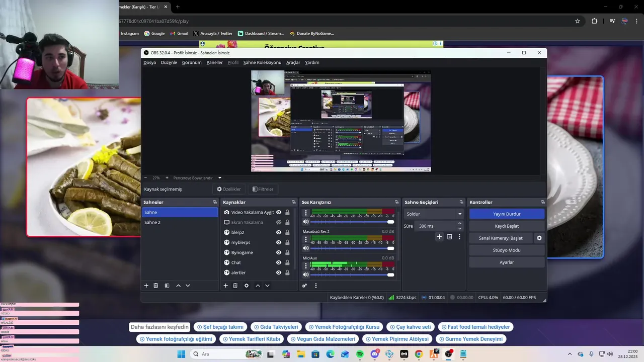
Task: Toggle lock on the Chat source
Action: tap(287, 262)
